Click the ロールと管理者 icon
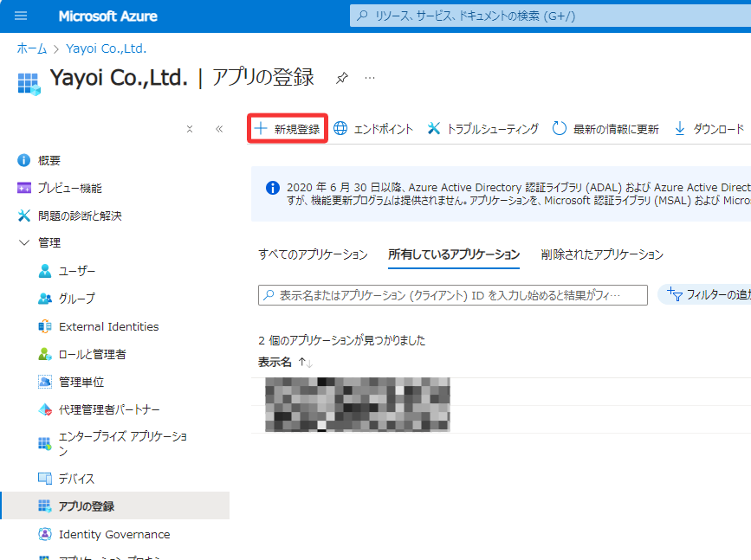The height and width of the screenshot is (560, 751). [x=44, y=354]
